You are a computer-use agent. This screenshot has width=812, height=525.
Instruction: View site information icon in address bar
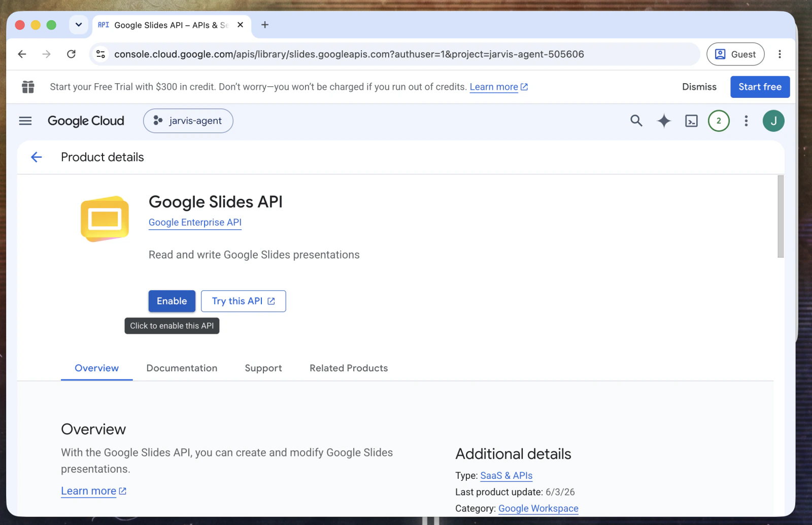[x=100, y=54]
